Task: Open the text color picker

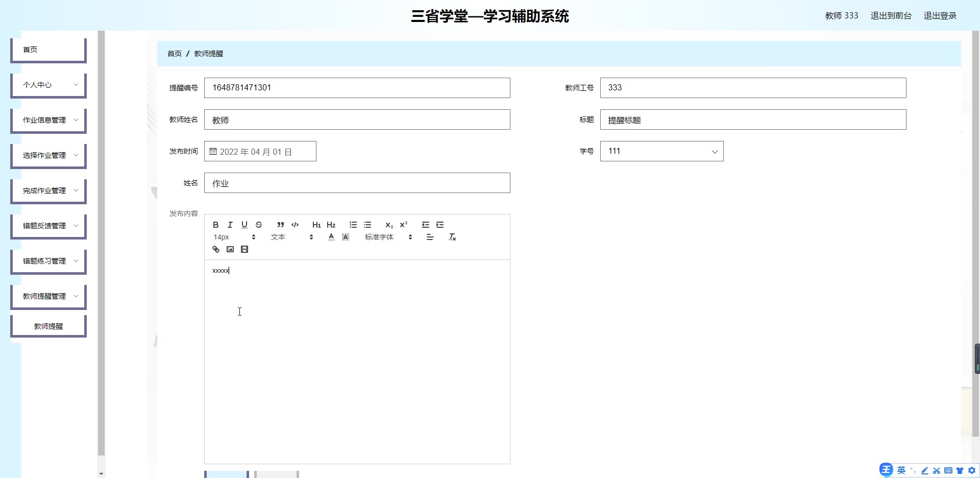Action: (331, 237)
